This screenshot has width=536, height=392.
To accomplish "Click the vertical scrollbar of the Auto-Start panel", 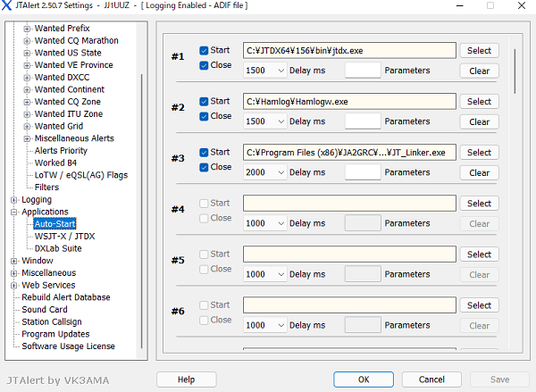I will click(515, 71).
